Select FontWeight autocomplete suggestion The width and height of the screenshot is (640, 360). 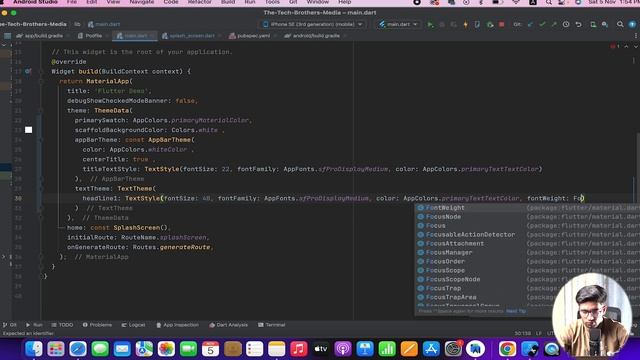pos(527,208)
